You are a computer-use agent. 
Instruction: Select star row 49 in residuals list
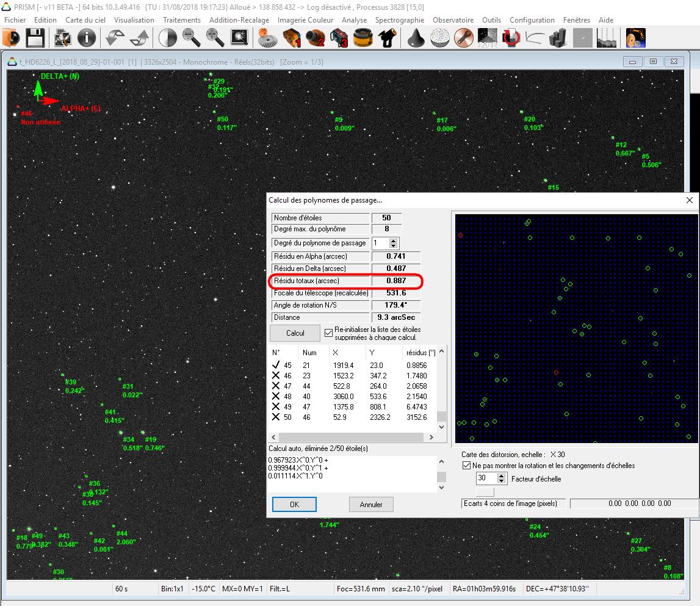pos(354,407)
